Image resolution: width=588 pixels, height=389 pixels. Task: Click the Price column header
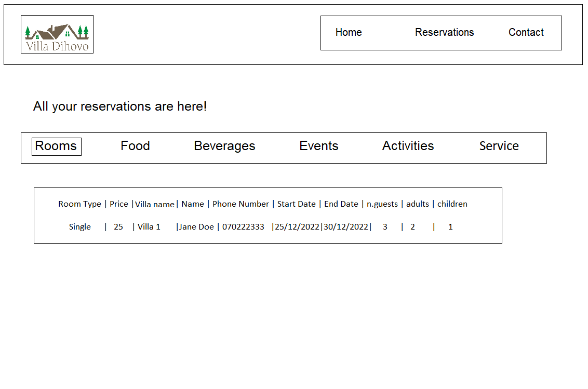[118, 204]
